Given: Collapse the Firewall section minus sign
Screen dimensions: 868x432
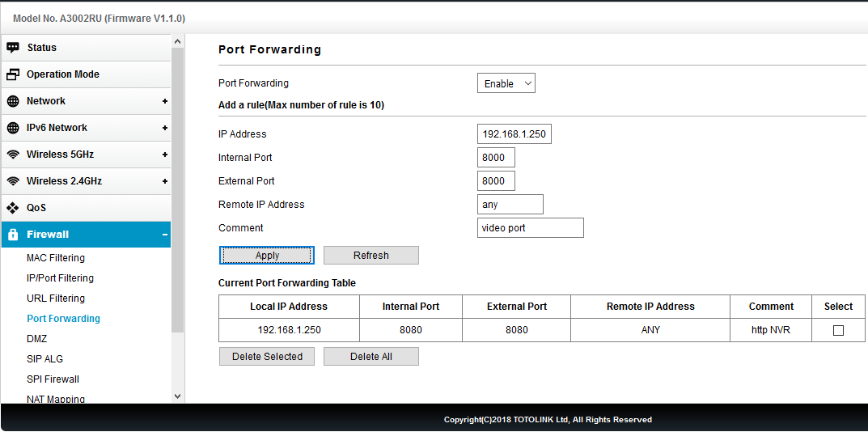Looking at the screenshot, I should (164, 235).
